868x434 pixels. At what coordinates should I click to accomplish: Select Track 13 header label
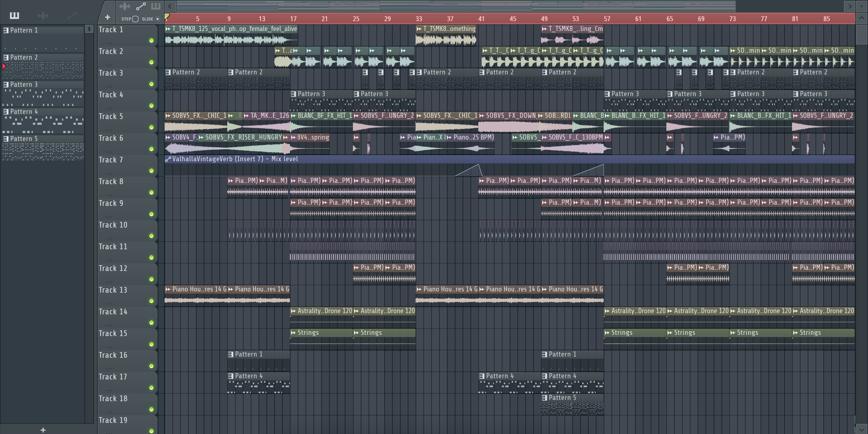113,290
